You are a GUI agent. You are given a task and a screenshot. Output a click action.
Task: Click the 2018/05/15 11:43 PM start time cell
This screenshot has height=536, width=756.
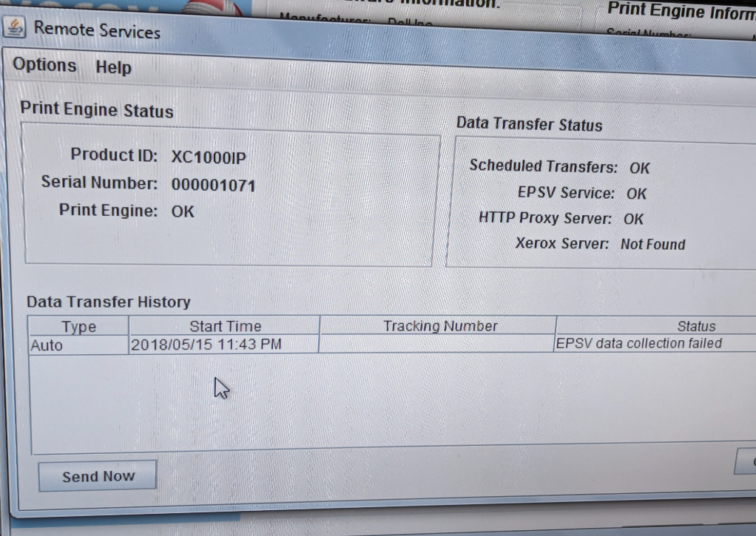coord(223,345)
